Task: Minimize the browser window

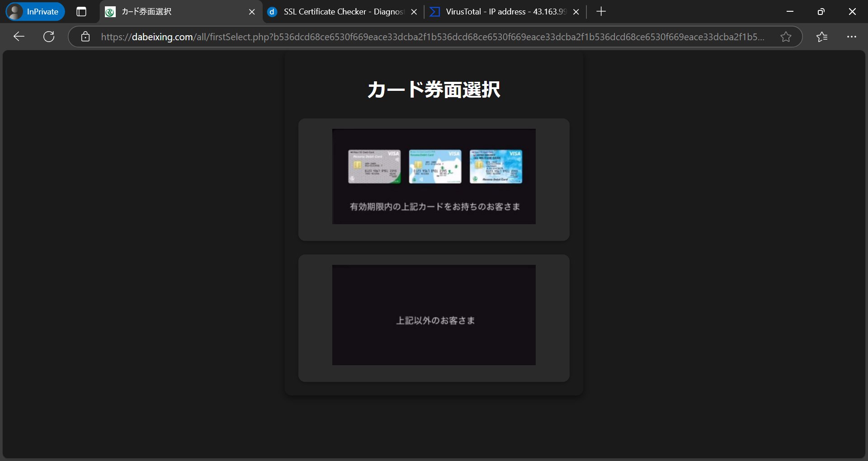Action: (x=790, y=12)
